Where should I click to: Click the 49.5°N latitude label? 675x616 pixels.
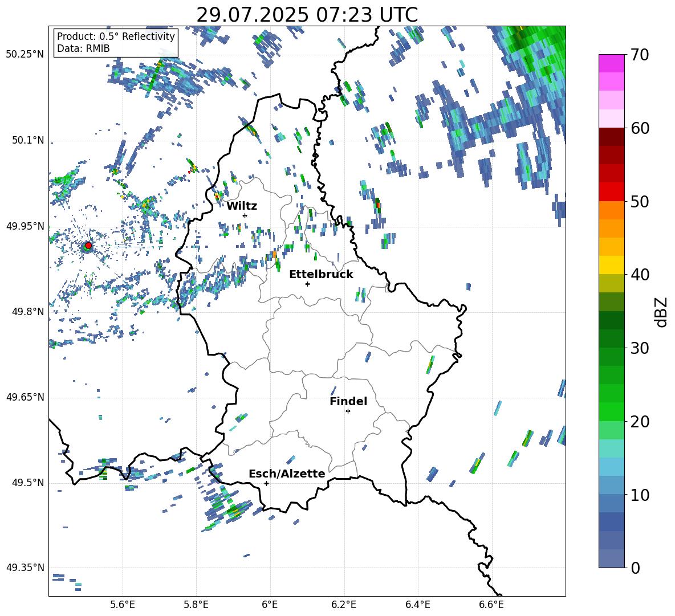point(28,482)
